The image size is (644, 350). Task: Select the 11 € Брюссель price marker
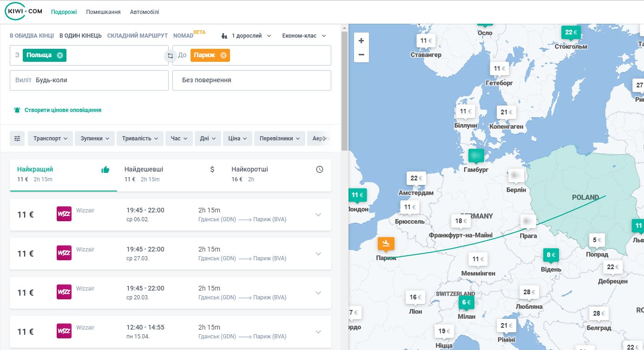pos(410,208)
